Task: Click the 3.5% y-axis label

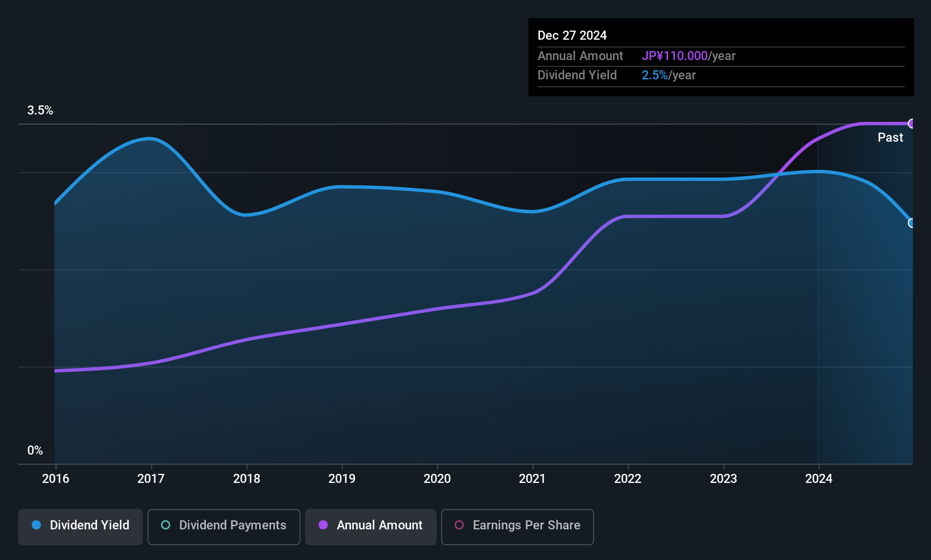Action: [x=40, y=111]
